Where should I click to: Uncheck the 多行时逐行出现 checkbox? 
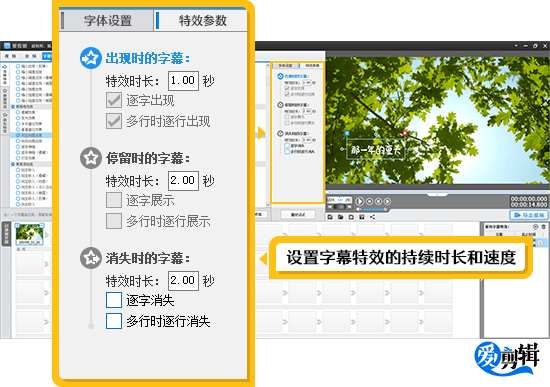tap(114, 121)
